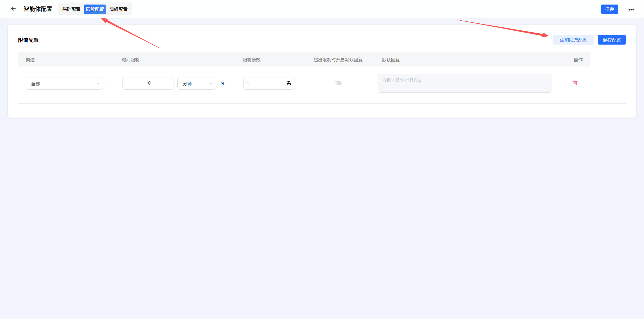The height and width of the screenshot is (319, 644).
Task: Click the 时间限制 column header
Action: (131, 60)
